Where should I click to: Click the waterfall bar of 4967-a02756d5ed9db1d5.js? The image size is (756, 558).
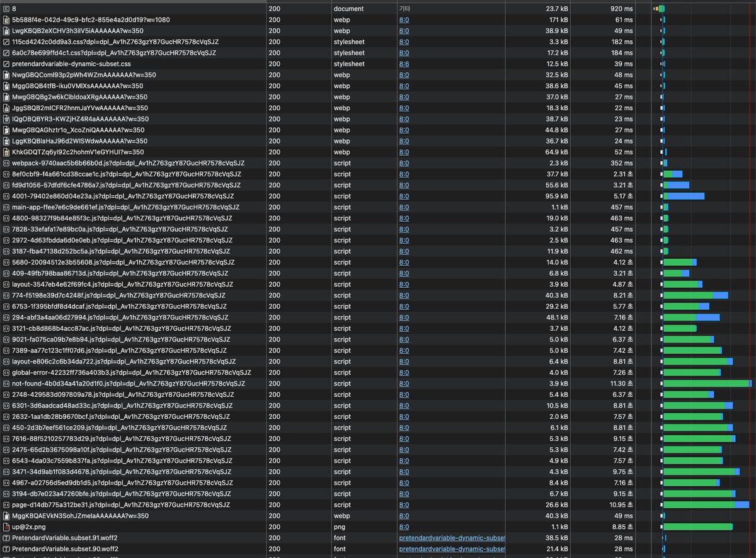click(691, 482)
